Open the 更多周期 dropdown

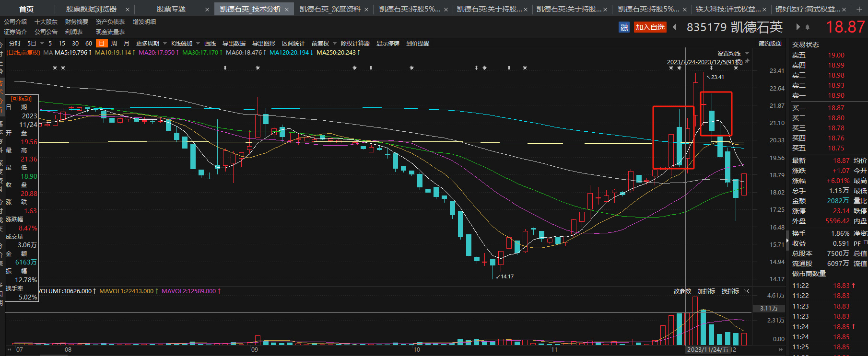pyautogui.click(x=151, y=44)
